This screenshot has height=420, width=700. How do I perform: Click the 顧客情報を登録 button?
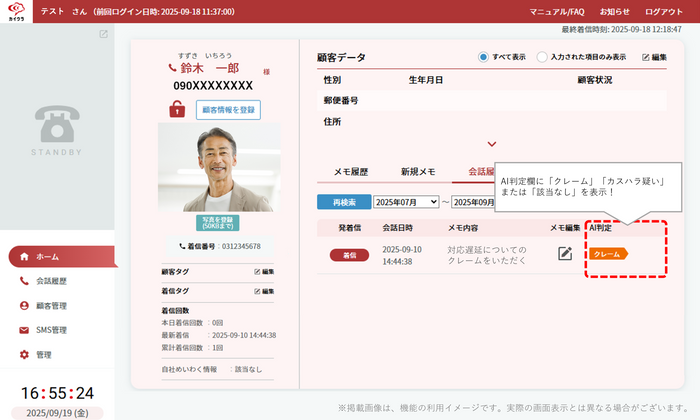pyautogui.click(x=228, y=109)
